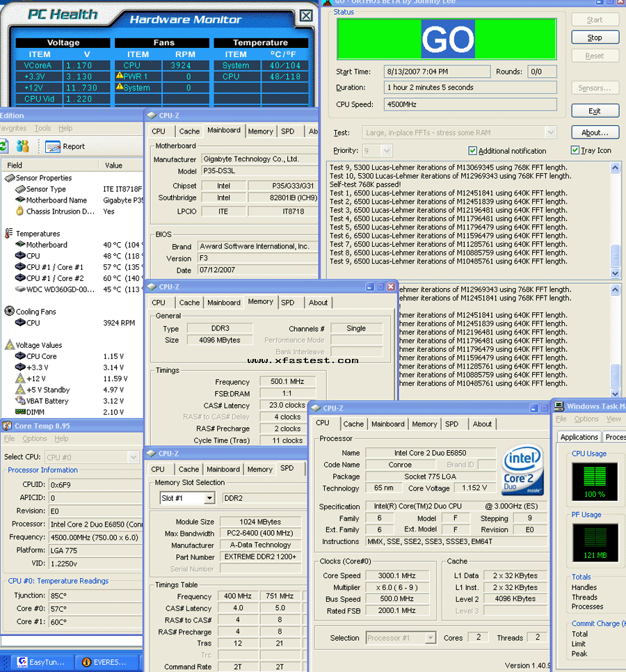The image size is (626, 672).
Task: Toggle Additional notification checkbox
Action: (x=472, y=151)
